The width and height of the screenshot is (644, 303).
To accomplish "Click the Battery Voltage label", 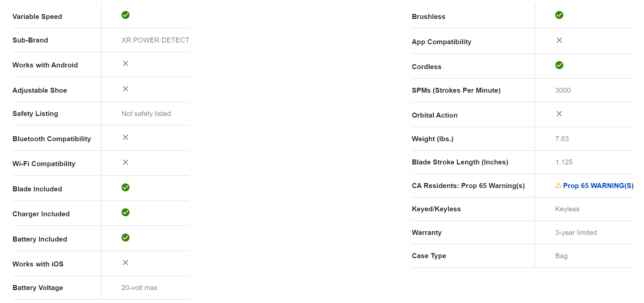I will [x=38, y=288].
